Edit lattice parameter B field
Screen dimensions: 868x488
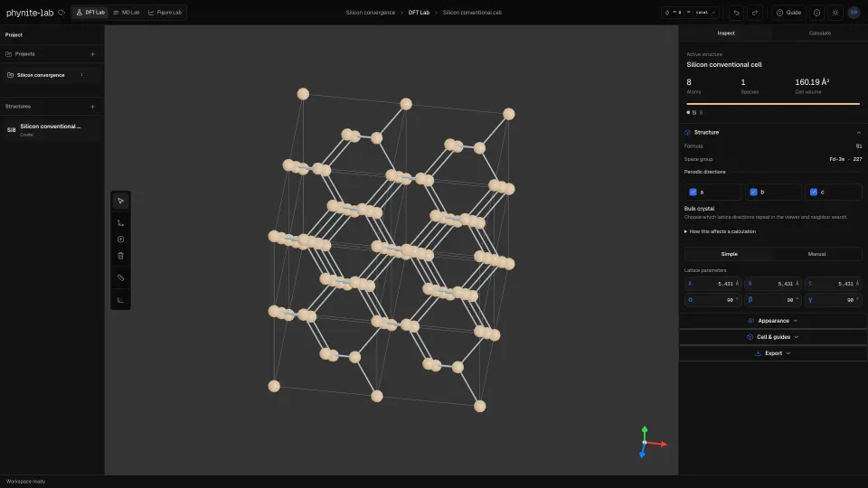click(773, 283)
